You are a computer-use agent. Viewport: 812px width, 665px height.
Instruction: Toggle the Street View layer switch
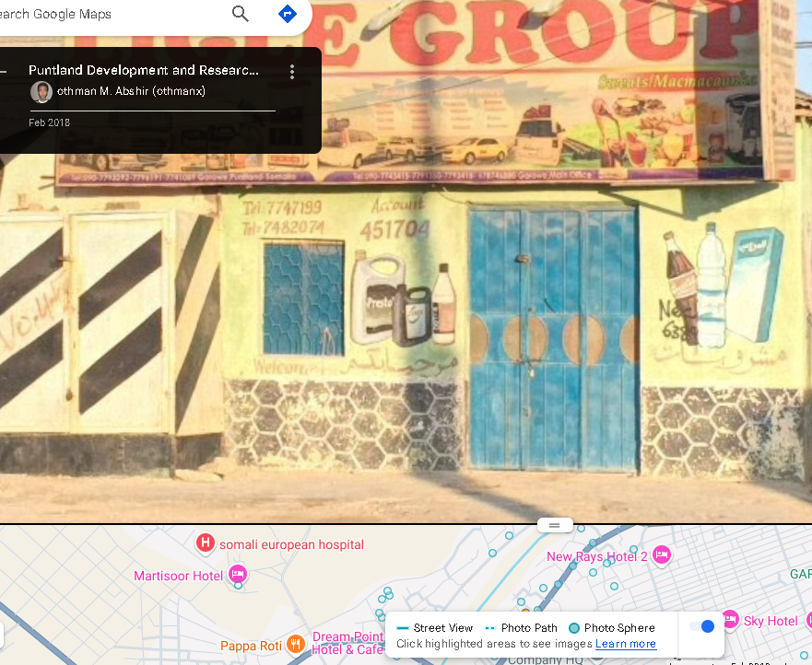point(701,626)
